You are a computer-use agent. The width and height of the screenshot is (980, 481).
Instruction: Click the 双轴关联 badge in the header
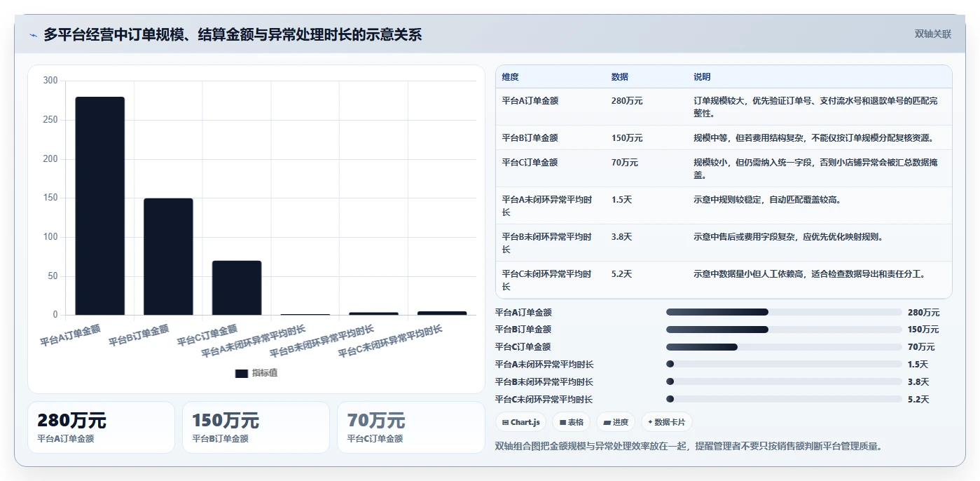pyautogui.click(x=932, y=34)
